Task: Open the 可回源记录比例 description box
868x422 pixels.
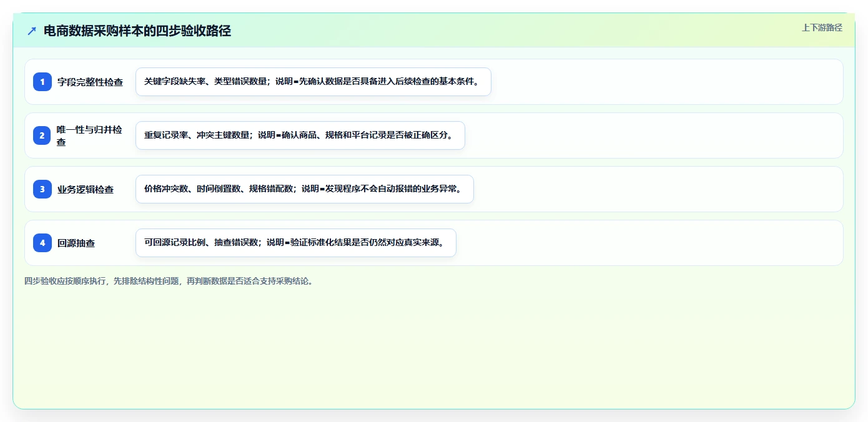Action: pyautogui.click(x=296, y=243)
